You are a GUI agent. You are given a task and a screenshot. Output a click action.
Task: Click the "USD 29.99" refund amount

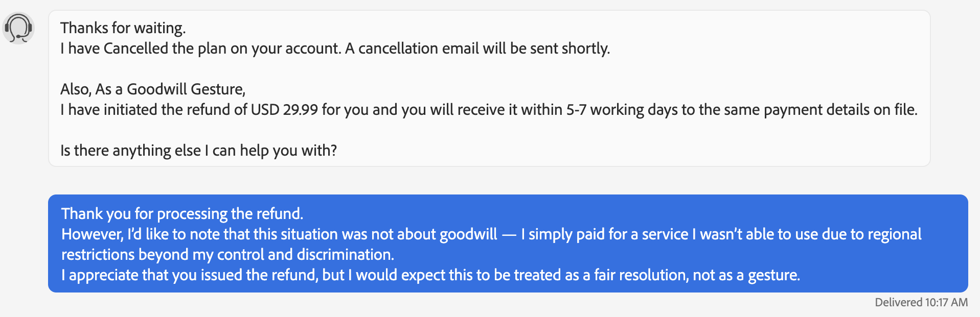284,110
